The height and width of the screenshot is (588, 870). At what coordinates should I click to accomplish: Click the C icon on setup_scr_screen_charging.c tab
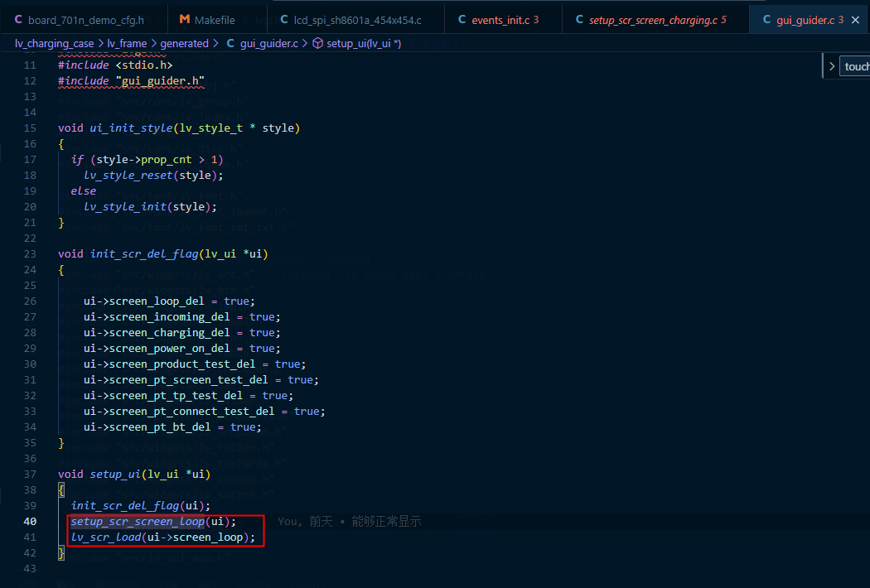click(579, 19)
